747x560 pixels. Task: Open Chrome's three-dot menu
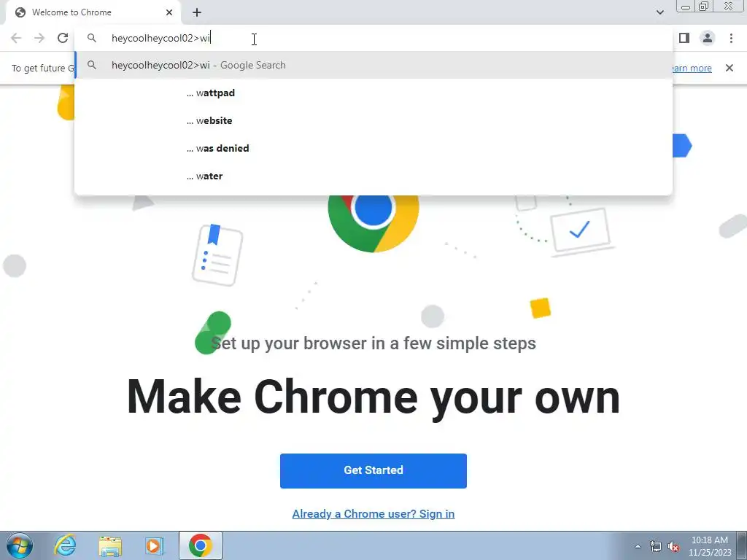coord(731,38)
